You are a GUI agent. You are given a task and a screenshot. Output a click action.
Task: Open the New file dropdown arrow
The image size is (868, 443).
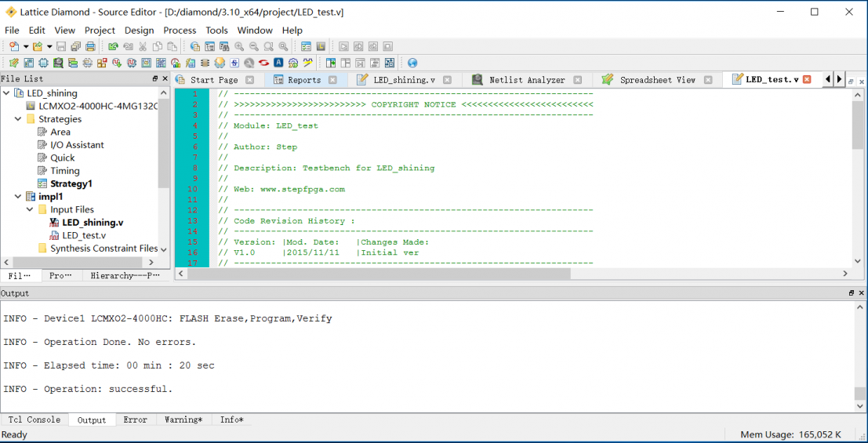click(26, 46)
